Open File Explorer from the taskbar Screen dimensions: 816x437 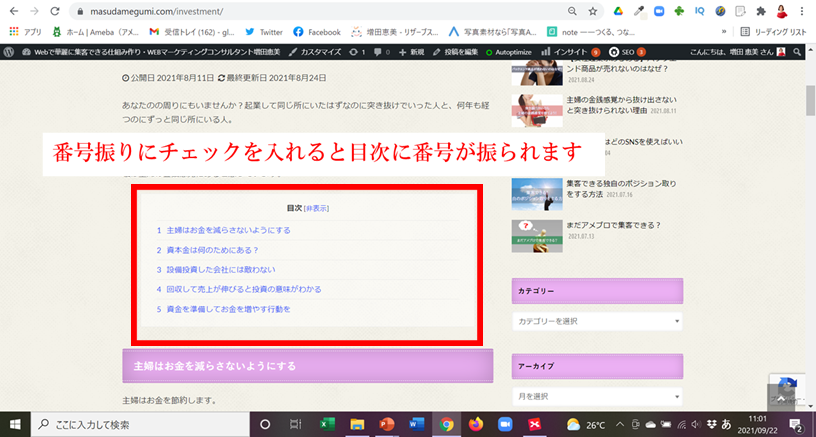(357, 425)
